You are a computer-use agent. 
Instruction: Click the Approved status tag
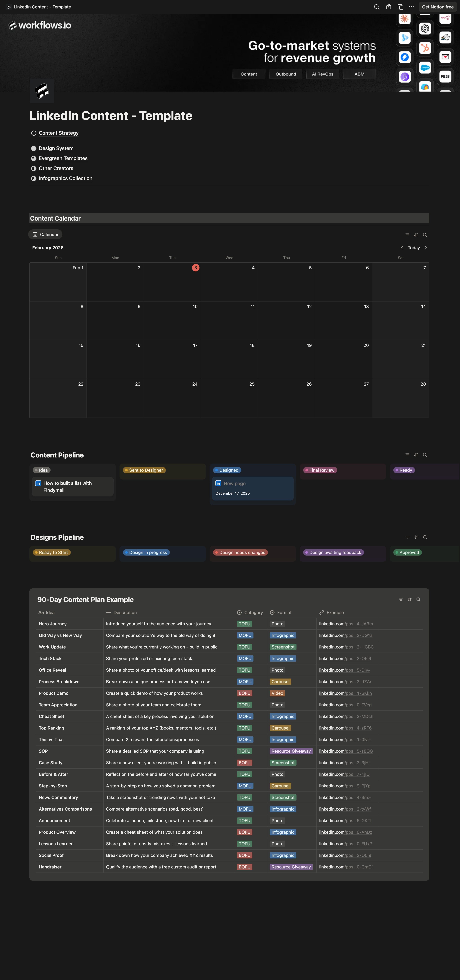click(407, 552)
